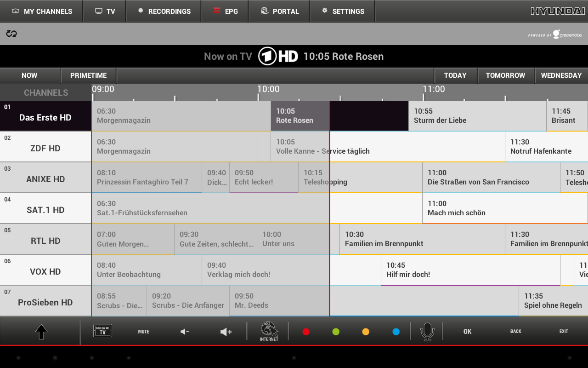Image resolution: width=588 pixels, height=368 pixels.
Task: Select Teleshopping at 10:15
Action: (360, 178)
